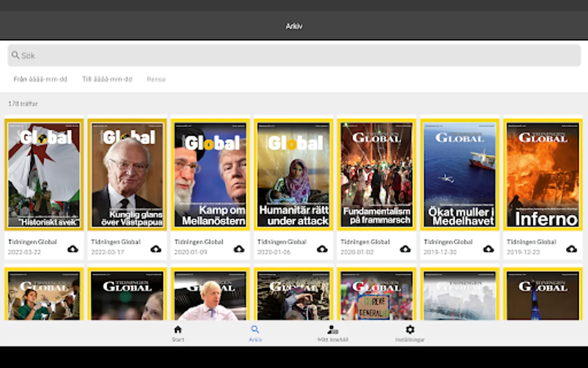Open the second-row cover with protest sign

(376, 294)
